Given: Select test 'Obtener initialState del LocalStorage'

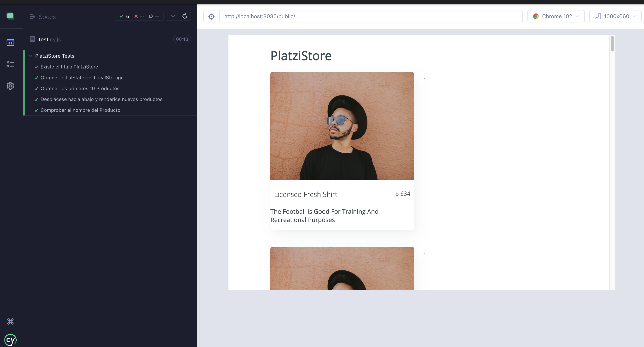Looking at the screenshot, I should tap(82, 78).
